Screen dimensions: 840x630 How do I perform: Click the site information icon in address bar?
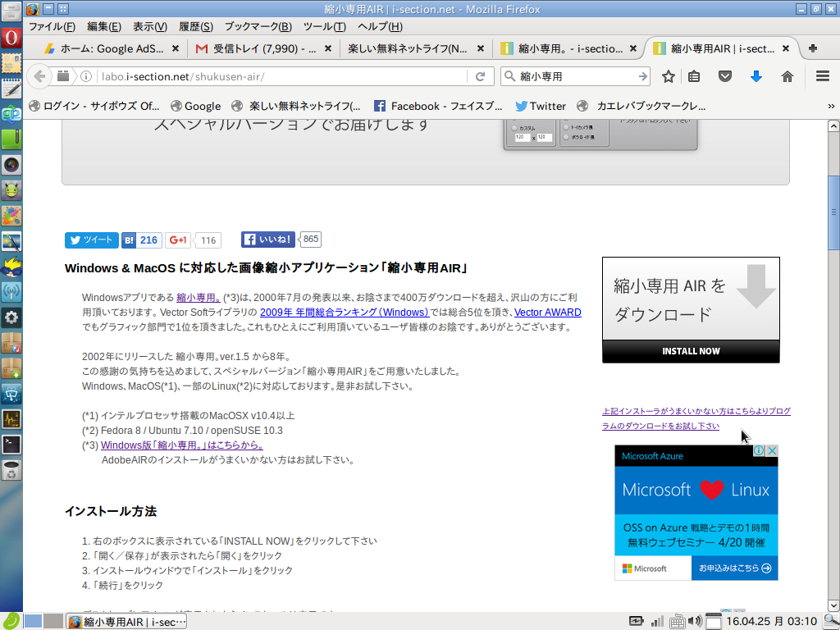[x=88, y=76]
